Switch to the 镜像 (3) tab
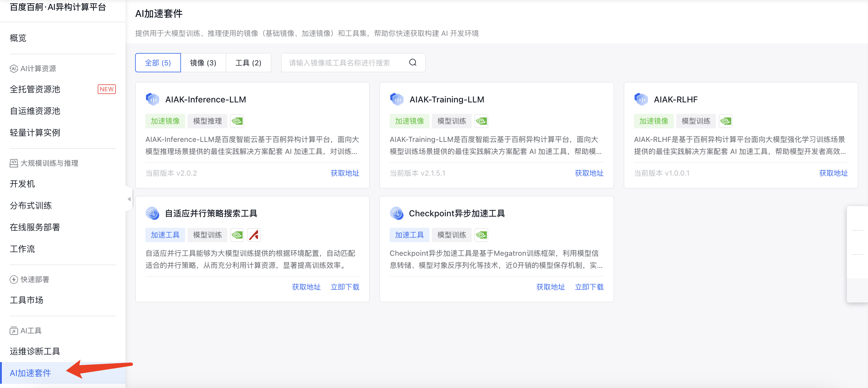Viewport: 868px width, 388px height. point(203,63)
